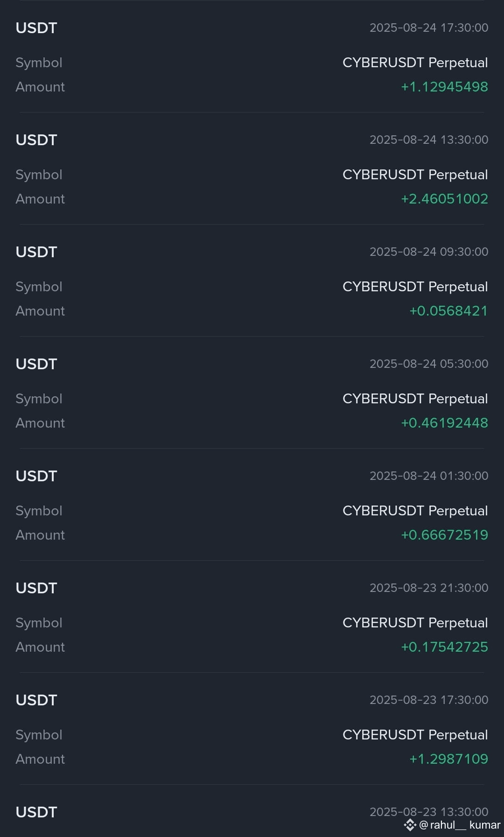Open the 2025-08-23 17:30:00 transaction
The width and height of the screenshot is (504, 837).
252,729
